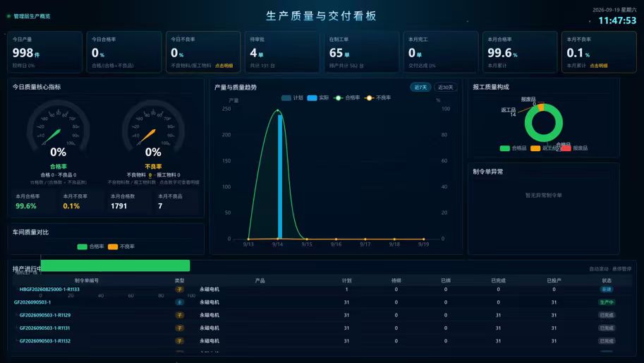Toggle the 计划 series in trend legend
Screen dimensions: 644x363
[x=292, y=98]
